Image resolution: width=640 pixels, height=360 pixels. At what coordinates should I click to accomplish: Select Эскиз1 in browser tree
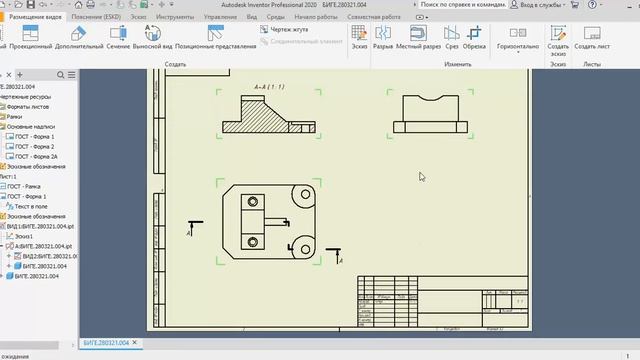coord(23,236)
